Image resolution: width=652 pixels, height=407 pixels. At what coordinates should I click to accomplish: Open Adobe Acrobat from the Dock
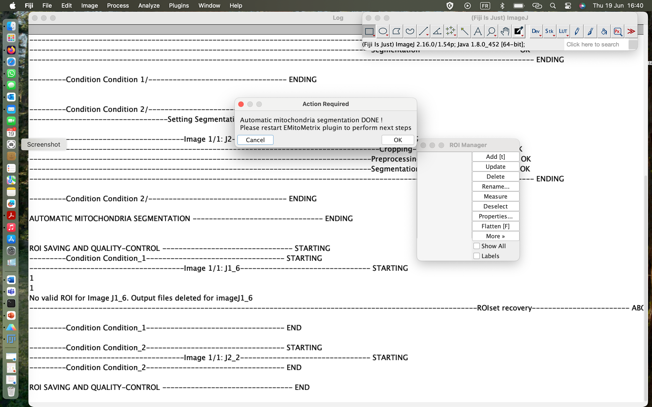tap(11, 215)
